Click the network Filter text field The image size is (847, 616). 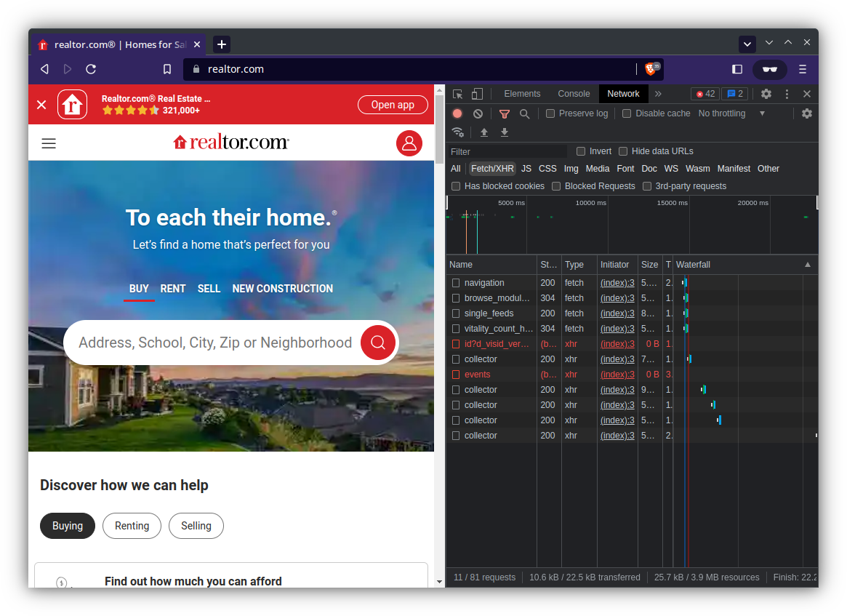507,151
